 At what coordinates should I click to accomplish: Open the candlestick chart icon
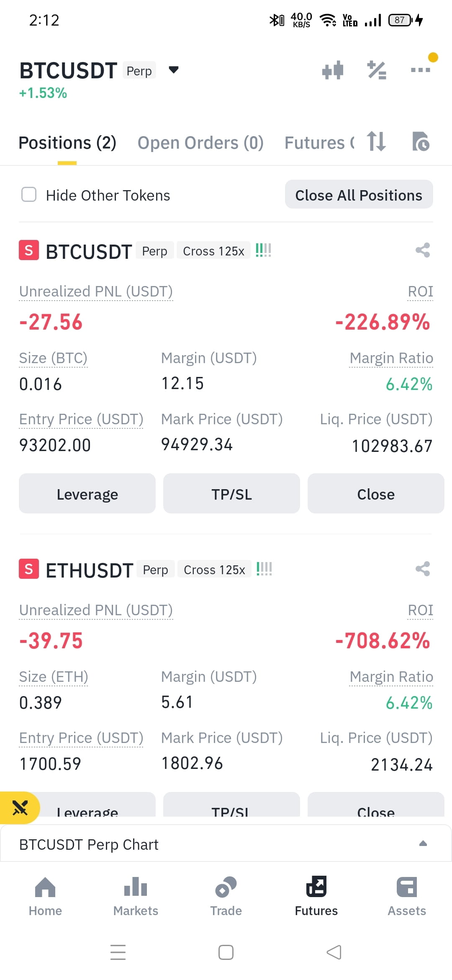pyautogui.click(x=333, y=70)
